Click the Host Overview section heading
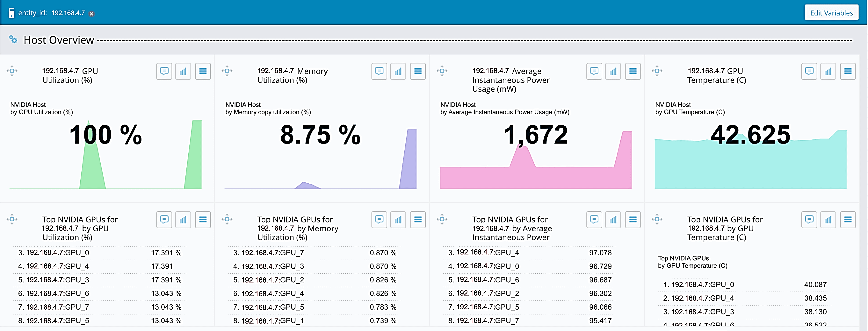868x331 pixels. pyautogui.click(x=59, y=40)
